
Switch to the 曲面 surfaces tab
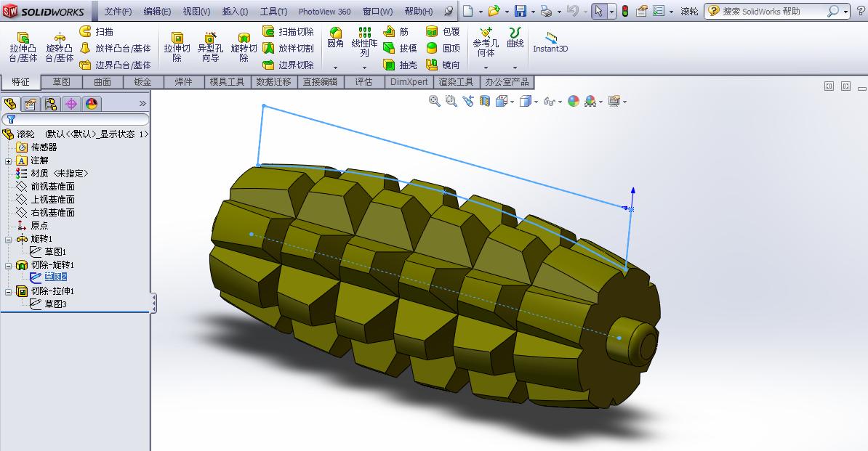(x=103, y=82)
